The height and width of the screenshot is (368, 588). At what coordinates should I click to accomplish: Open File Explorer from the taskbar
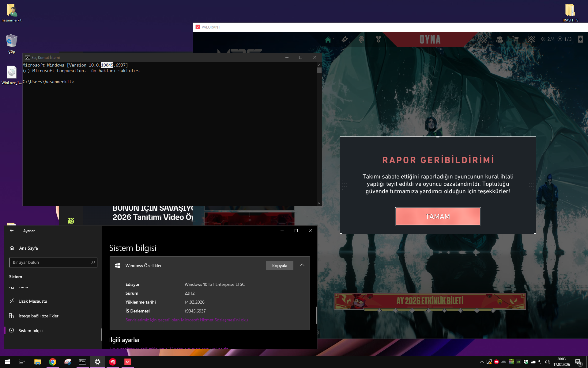(x=37, y=362)
